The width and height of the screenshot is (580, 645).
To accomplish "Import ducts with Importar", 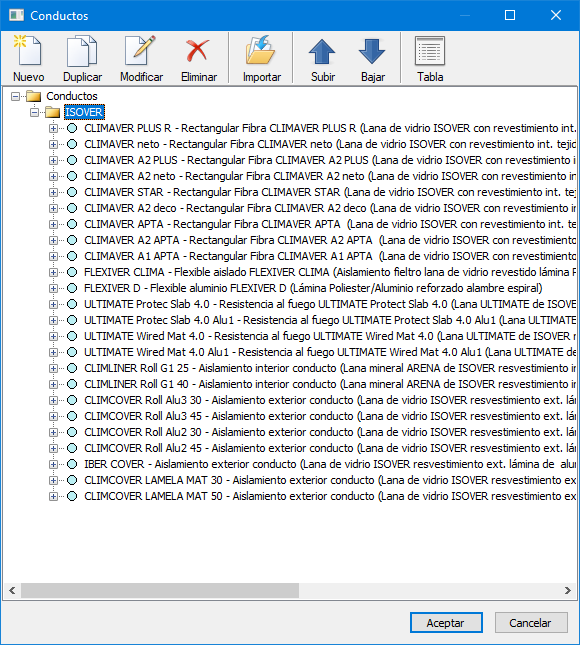I will (261, 59).
